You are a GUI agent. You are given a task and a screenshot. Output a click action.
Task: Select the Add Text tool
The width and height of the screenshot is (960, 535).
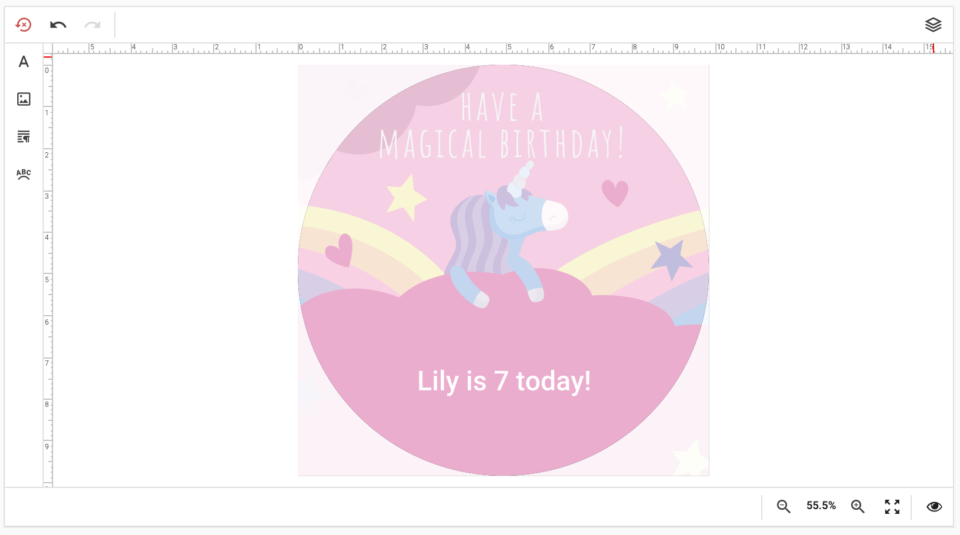point(23,62)
